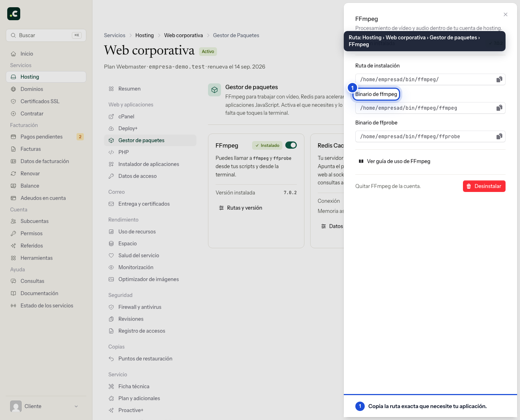Open Dominios section
This screenshot has width=520, height=420.
[46, 89]
